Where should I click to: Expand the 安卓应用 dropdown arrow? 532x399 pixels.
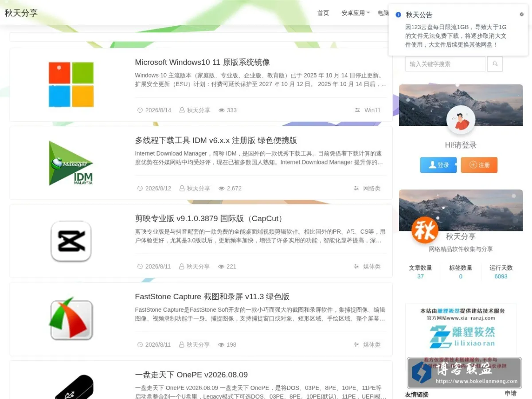click(x=368, y=13)
